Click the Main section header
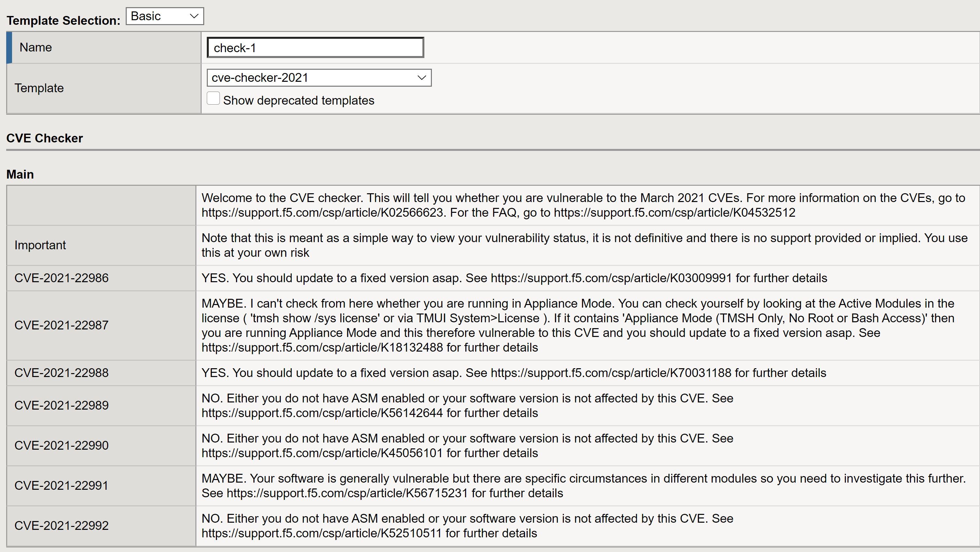980x552 pixels. (20, 174)
